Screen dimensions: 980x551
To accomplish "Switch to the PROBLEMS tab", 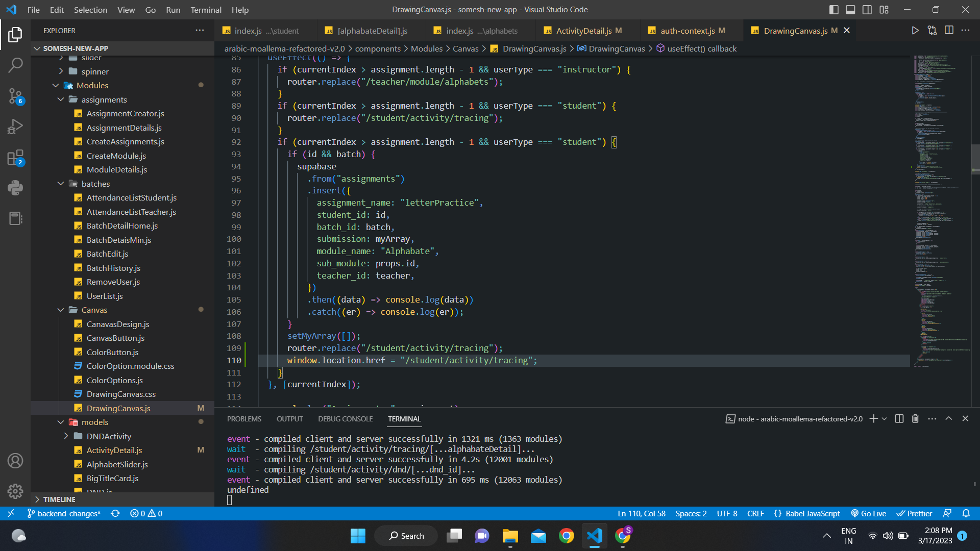I will (244, 418).
